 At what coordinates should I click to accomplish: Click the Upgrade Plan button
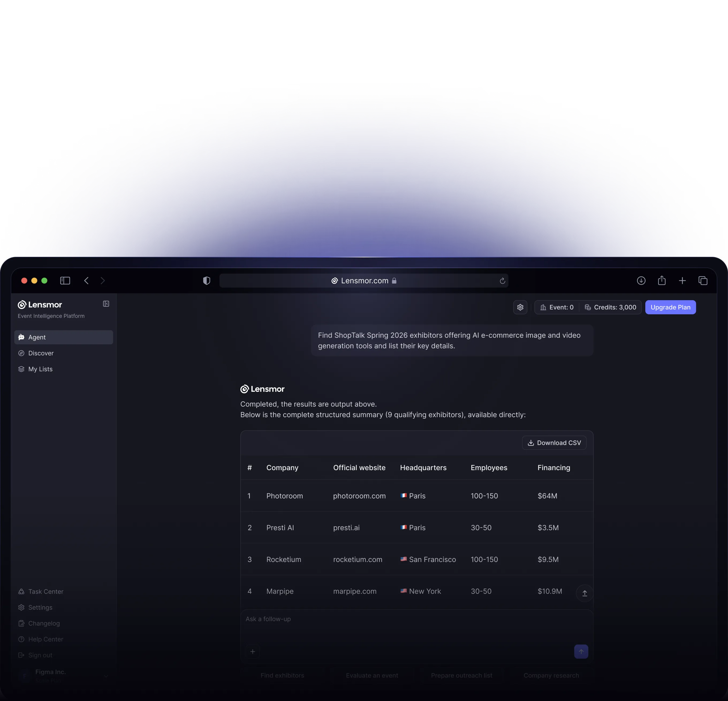[x=670, y=307]
